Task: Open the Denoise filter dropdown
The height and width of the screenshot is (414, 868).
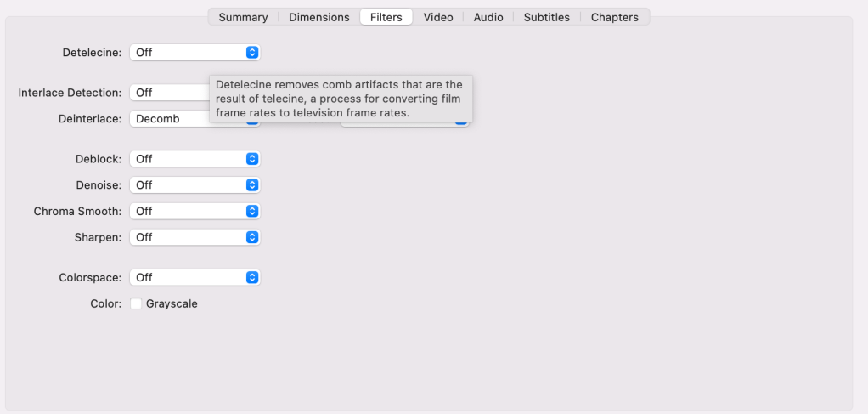Action: pyautogui.click(x=194, y=184)
